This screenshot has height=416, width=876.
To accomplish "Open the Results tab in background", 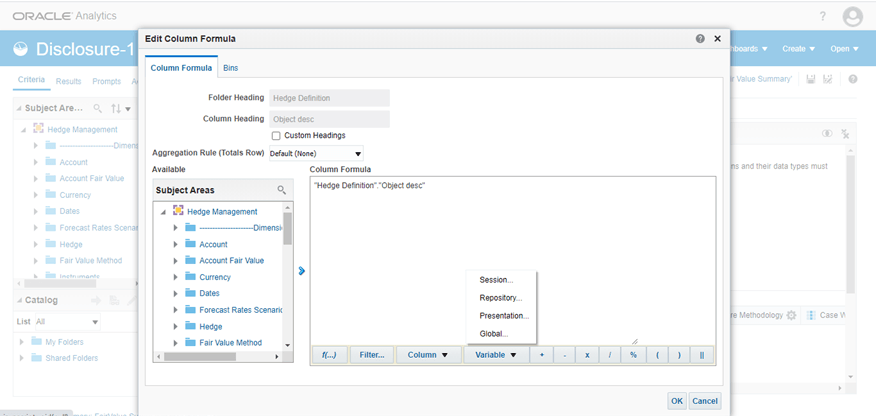I will coord(69,82).
